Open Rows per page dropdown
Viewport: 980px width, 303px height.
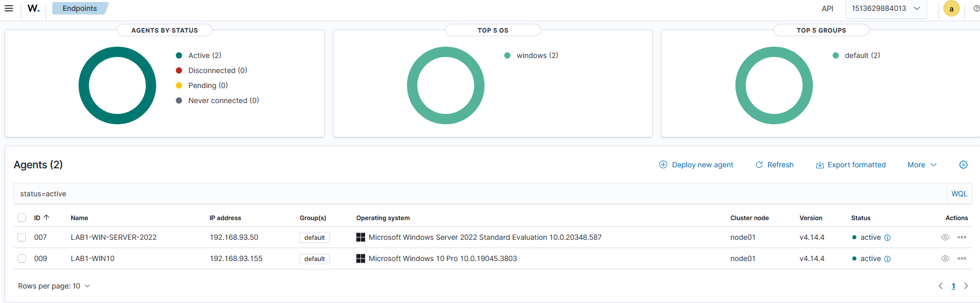click(54, 286)
